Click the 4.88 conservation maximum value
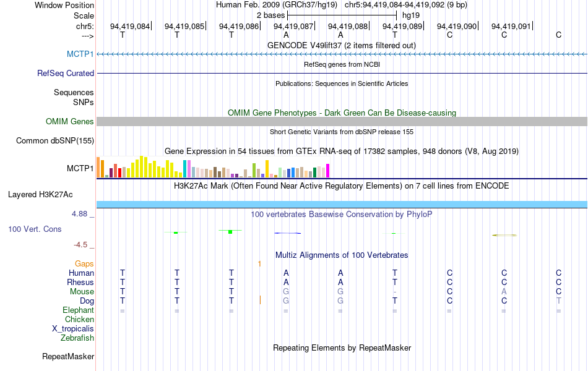Image resolution: width=588 pixels, height=371 pixels. [x=79, y=213]
